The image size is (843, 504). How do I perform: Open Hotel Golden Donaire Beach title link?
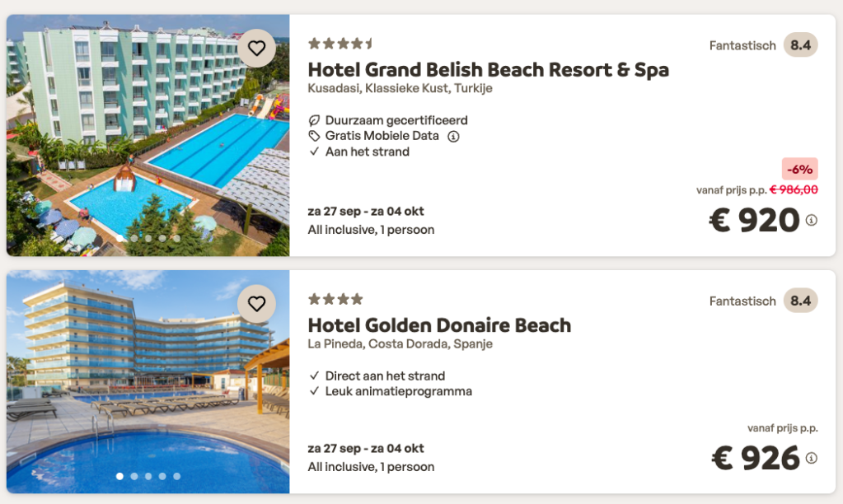click(439, 325)
